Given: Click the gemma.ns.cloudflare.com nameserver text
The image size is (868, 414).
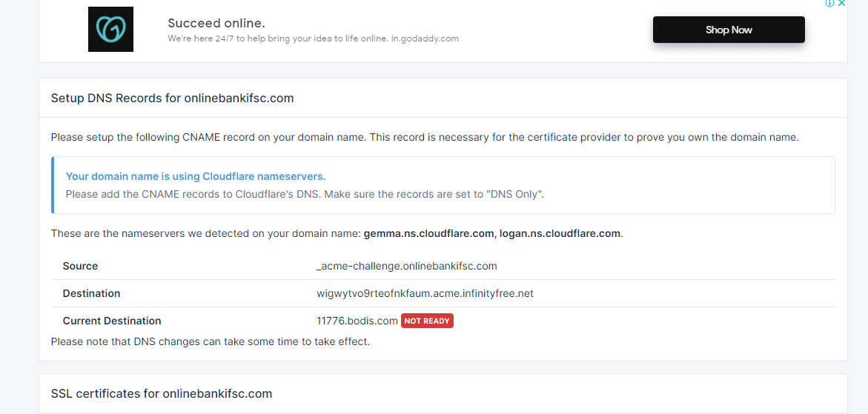Looking at the screenshot, I should click(x=428, y=233).
